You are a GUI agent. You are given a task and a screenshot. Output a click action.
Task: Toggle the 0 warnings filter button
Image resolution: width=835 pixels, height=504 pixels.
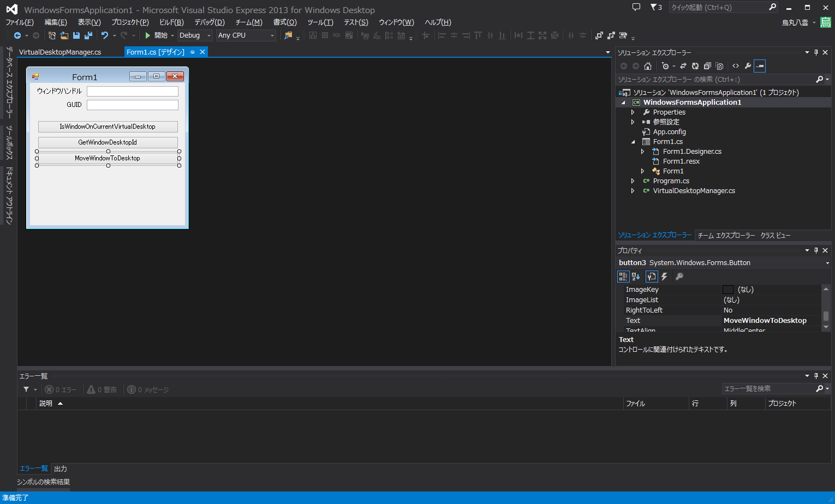(x=102, y=389)
